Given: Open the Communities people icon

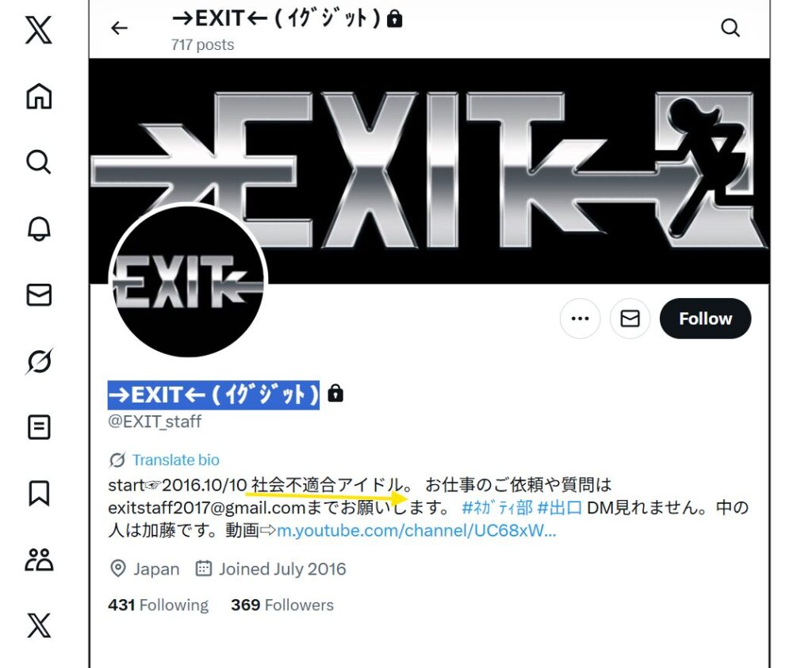Looking at the screenshot, I should pyautogui.click(x=39, y=559).
